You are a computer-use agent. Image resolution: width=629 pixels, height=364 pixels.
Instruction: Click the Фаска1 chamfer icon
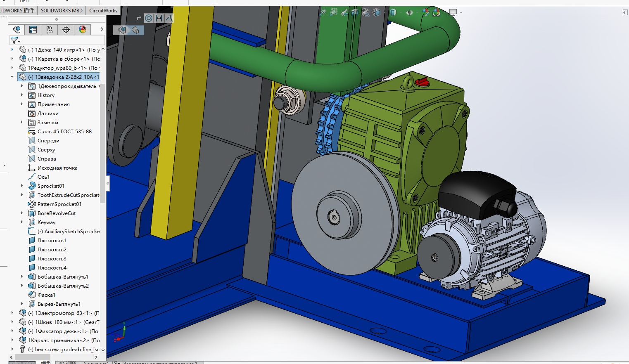click(32, 295)
